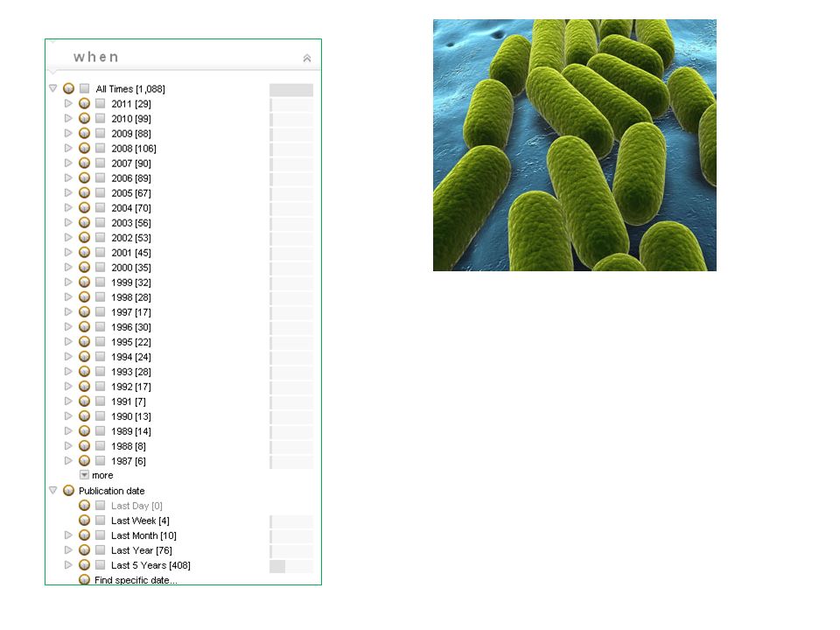The width and height of the screenshot is (840, 630).
Task: Click the 2008 [106] result bar
Action: [x=291, y=150]
